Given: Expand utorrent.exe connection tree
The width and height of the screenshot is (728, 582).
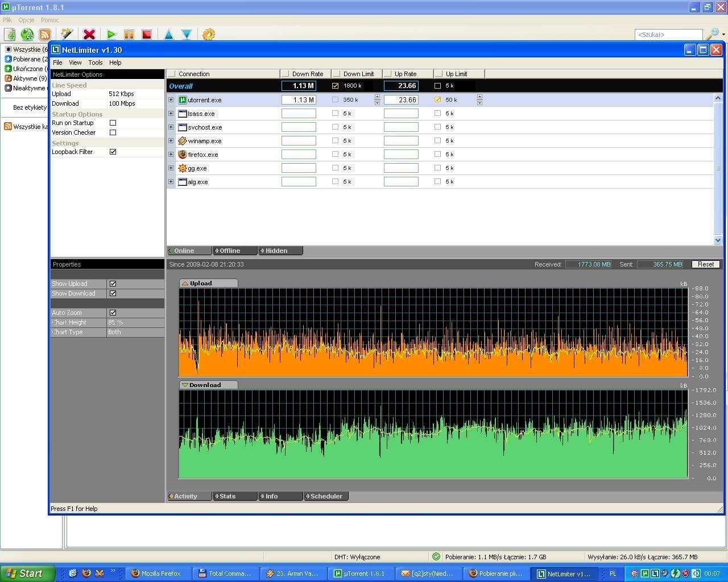Looking at the screenshot, I should coord(171,100).
